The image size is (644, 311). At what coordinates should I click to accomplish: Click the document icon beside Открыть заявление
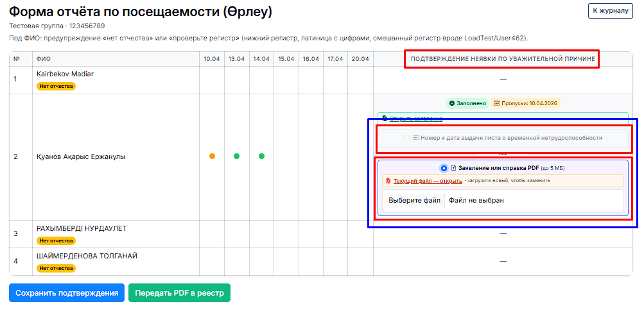click(x=385, y=119)
